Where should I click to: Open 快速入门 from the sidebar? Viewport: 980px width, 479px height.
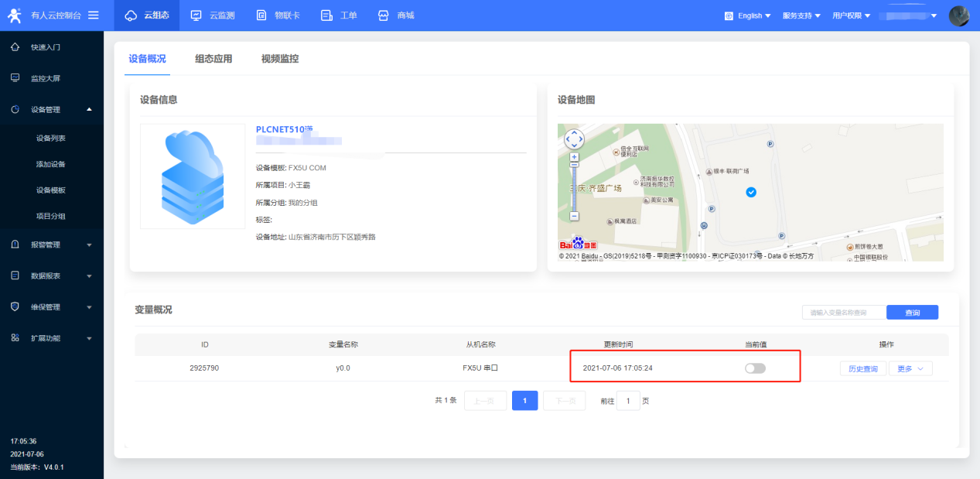click(45, 47)
